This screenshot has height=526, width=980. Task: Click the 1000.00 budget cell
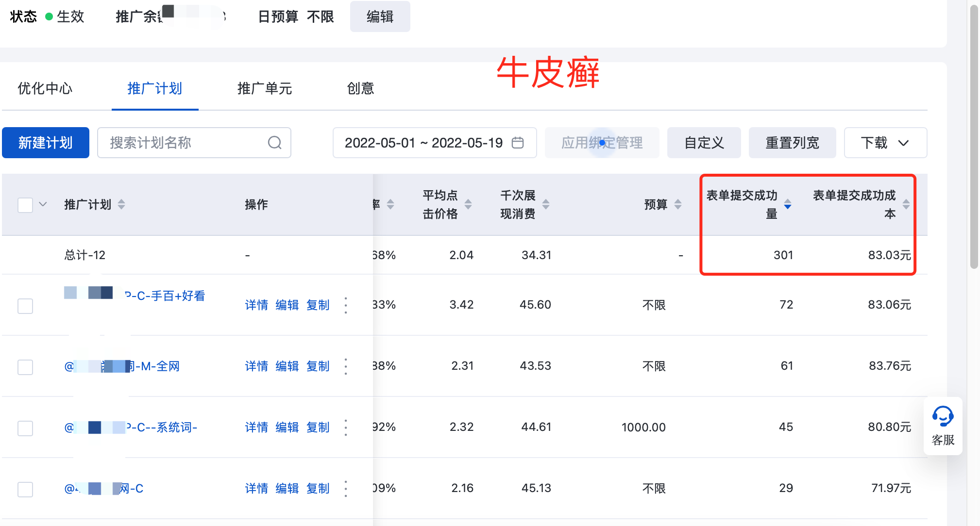tap(643, 427)
